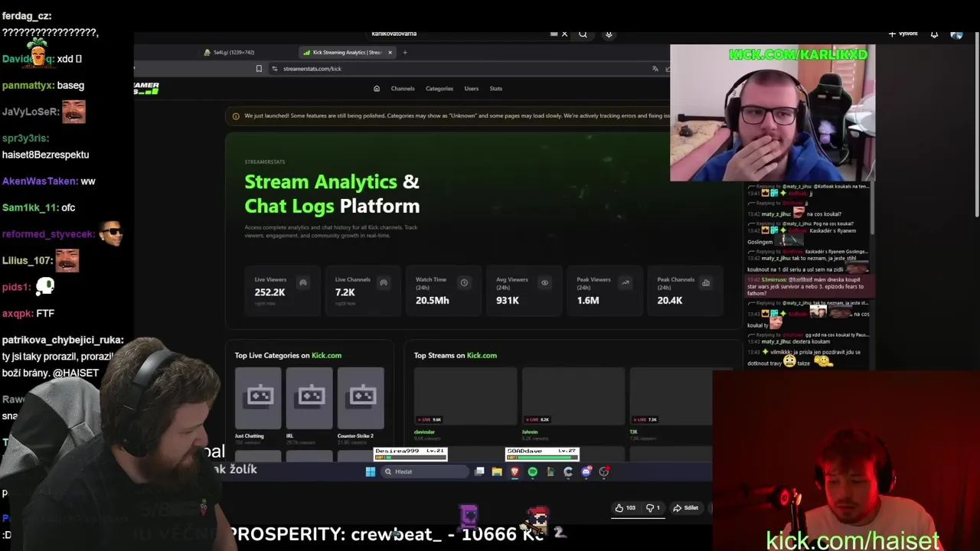Open the clavicular stream preview thumbnail
Image resolution: width=980 pixels, height=551 pixels.
click(x=465, y=396)
